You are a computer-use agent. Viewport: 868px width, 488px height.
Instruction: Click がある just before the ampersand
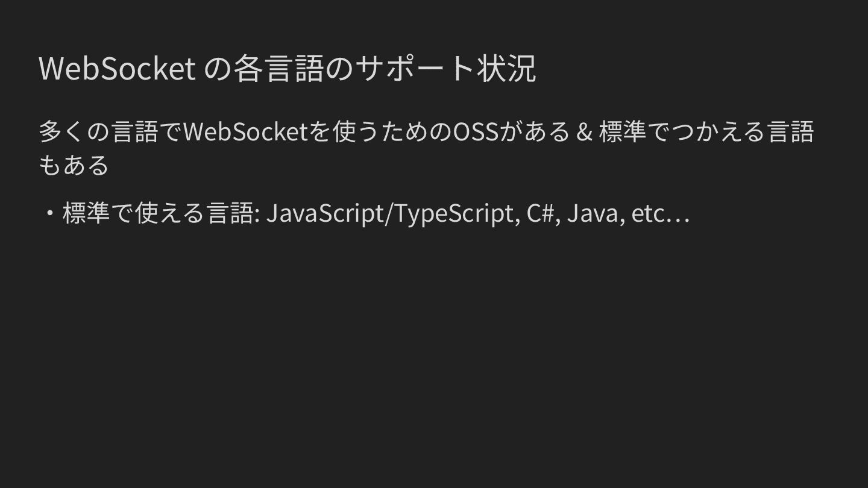tap(535, 132)
